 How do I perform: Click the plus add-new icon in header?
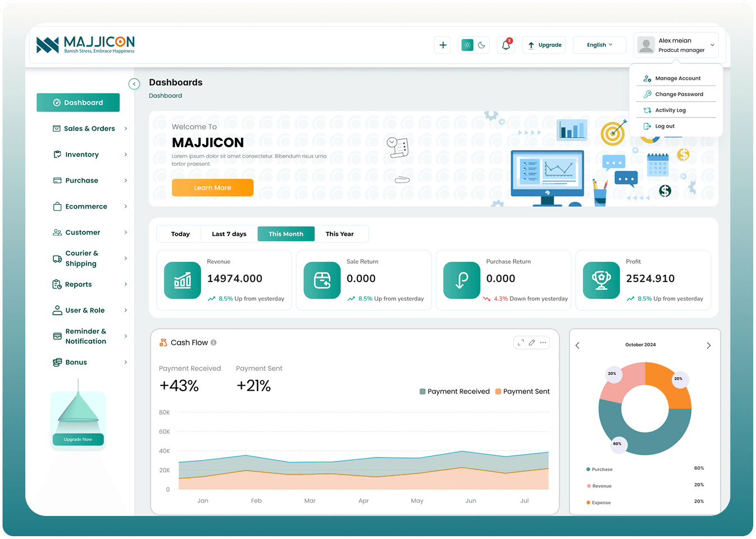[x=443, y=45]
